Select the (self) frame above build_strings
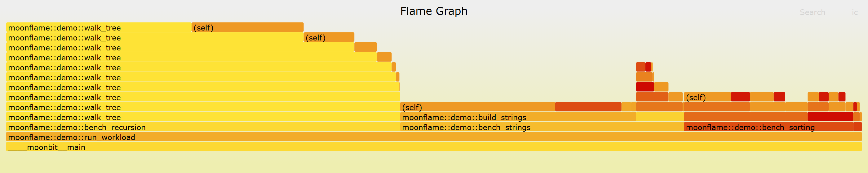The width and height of the screenshot is (868, 173). click(477, 107)
